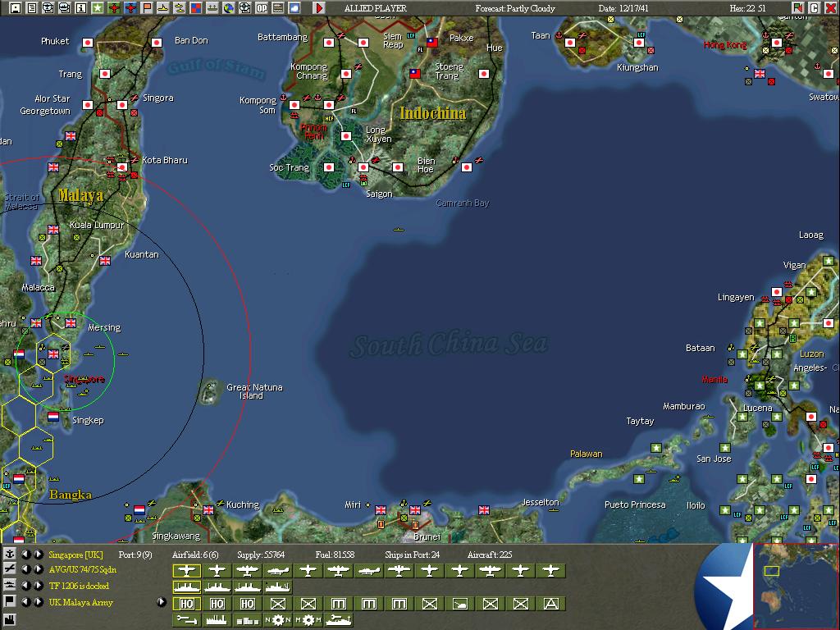The width and height of the screenshot is (840, 630).
Task: Open the weather cloud icon
Action: pos(294,8)
